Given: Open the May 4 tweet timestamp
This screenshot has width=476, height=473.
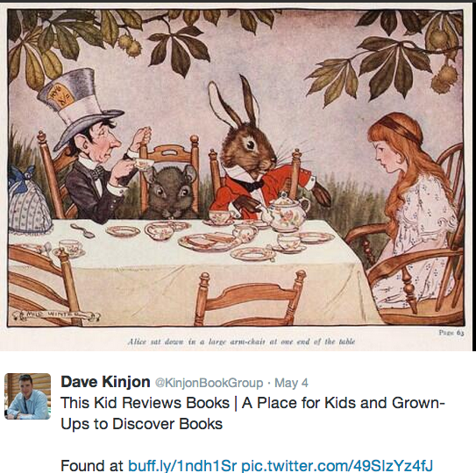Looking at the screenshot, I should click(291, 383).
